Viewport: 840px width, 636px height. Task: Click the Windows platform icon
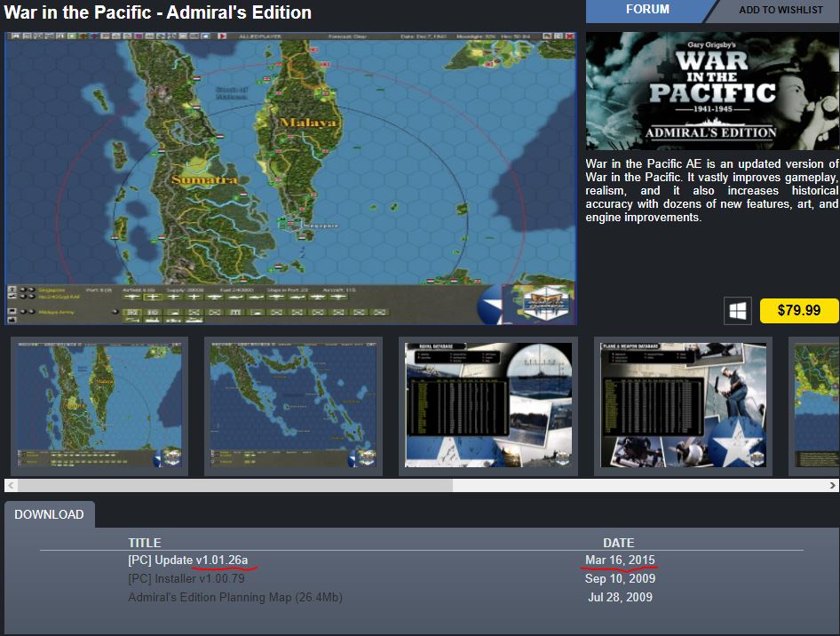[x=737, y=311]
